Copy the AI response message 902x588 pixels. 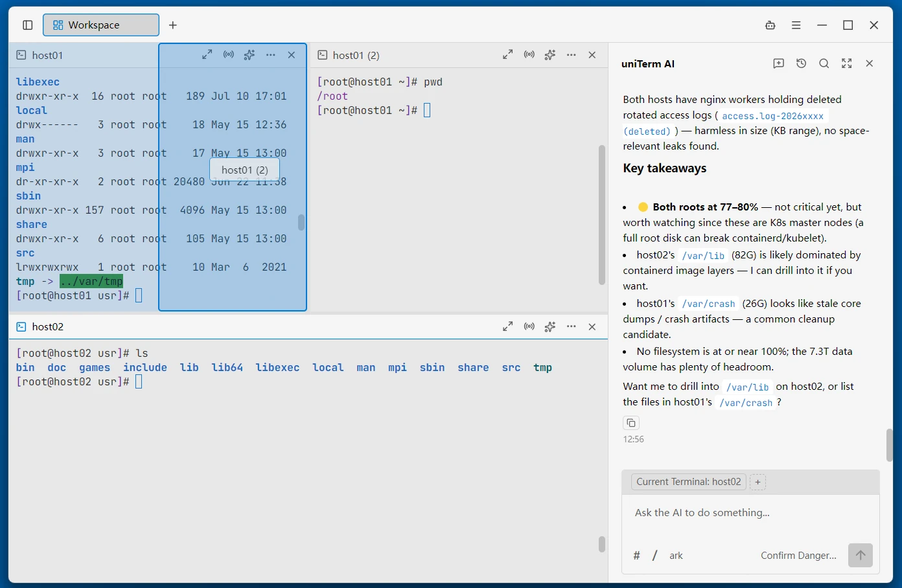click(x=631, y=423)
